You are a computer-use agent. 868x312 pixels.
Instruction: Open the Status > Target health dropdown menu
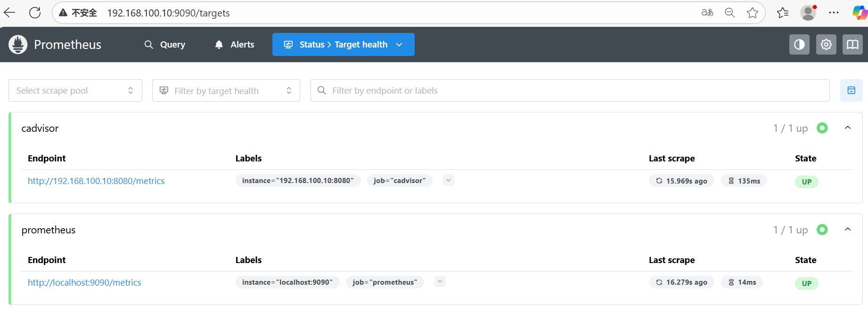point(344,45)
